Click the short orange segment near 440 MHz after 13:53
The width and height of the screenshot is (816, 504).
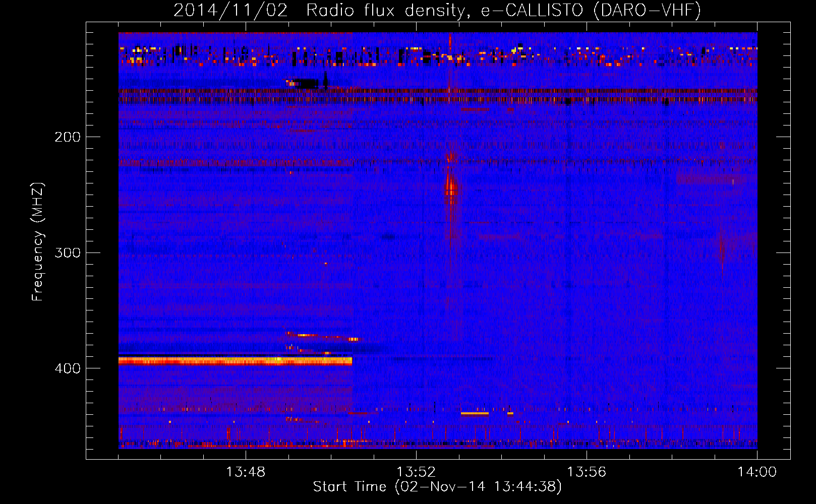475,413
